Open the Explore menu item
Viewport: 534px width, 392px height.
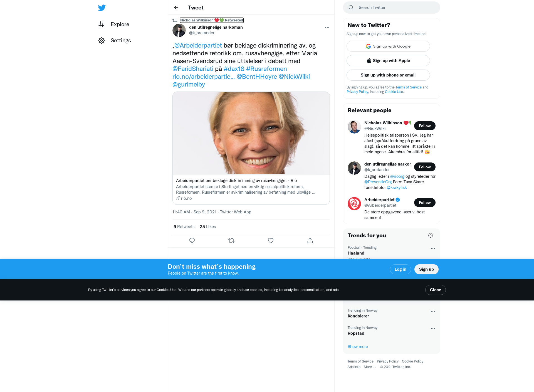click(x=114, y=24)
